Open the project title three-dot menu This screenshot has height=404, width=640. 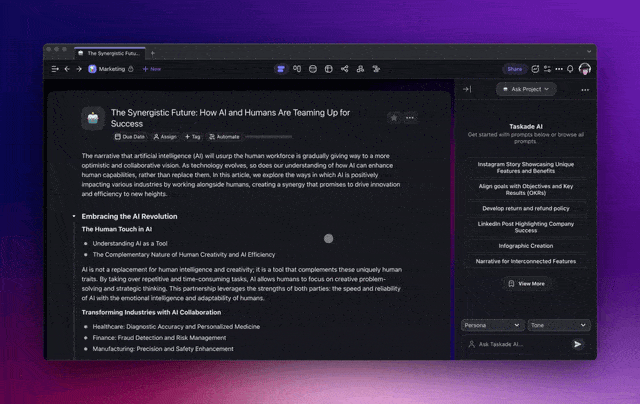[410, 118]
